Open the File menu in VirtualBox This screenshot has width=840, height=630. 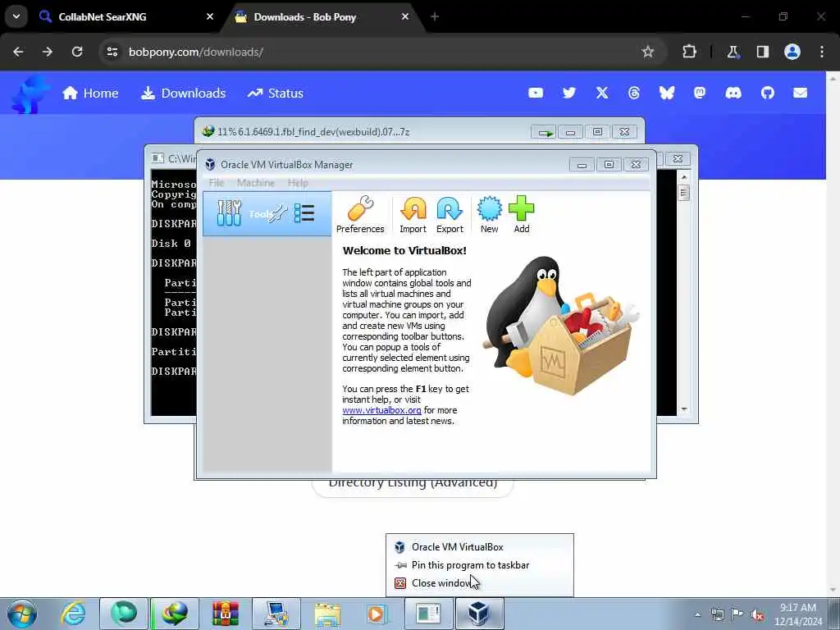click(x=217, y=183)
